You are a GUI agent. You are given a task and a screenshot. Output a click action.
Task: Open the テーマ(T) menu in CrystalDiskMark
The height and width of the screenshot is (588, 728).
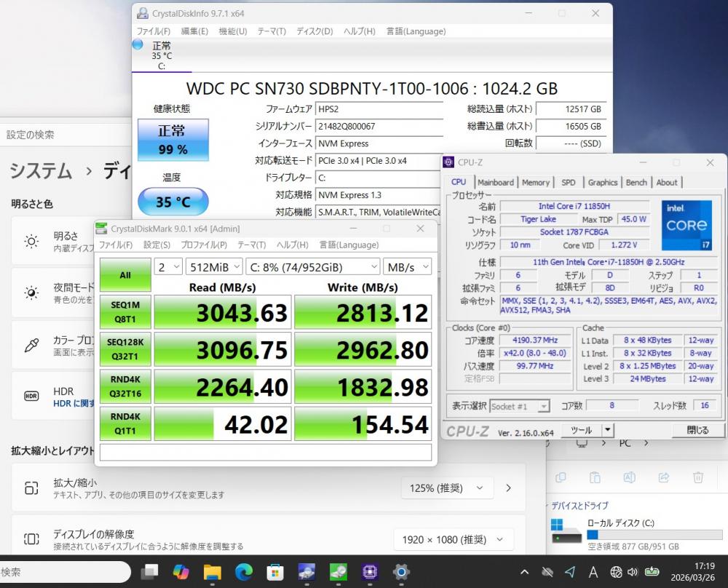[251, 245]
